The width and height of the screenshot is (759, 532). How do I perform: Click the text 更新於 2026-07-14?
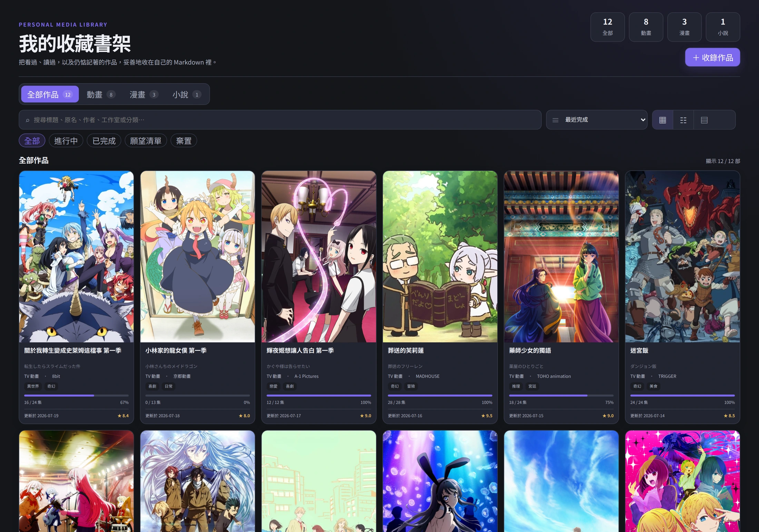pos(648,415)
